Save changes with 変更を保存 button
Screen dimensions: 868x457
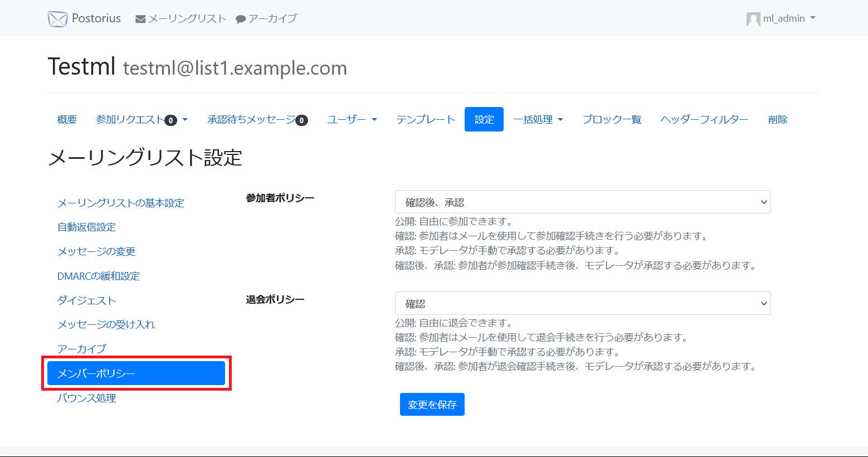pyautogui.click(x=432, y=405)
